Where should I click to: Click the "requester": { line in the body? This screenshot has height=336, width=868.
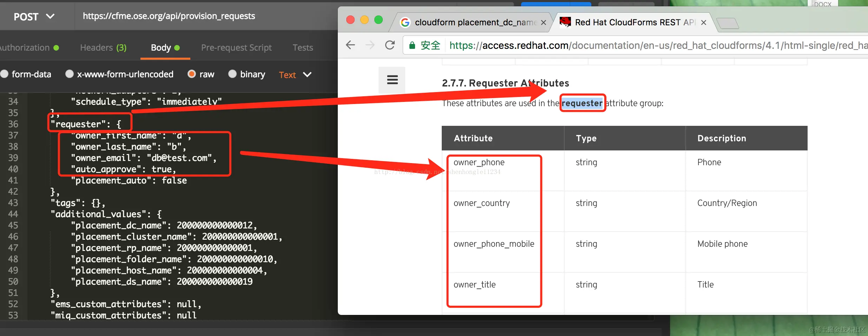(86, 124)
